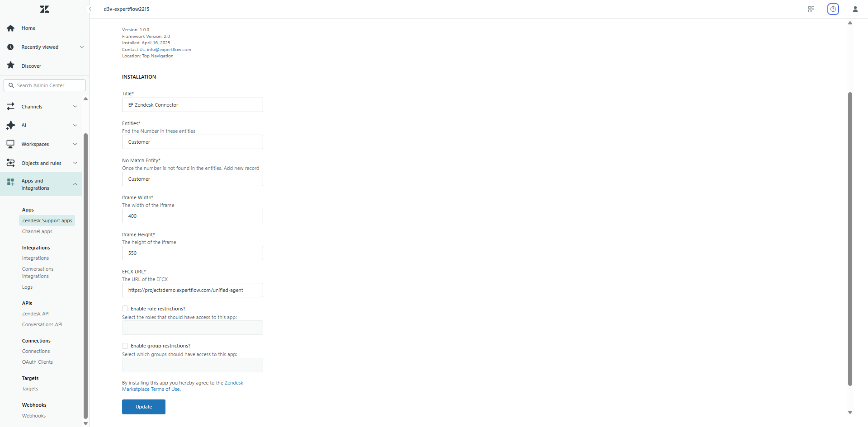Viewport: 868px width, 427px height.
Task: Click the AI sparkle icon
Action: tap(11, 125)
